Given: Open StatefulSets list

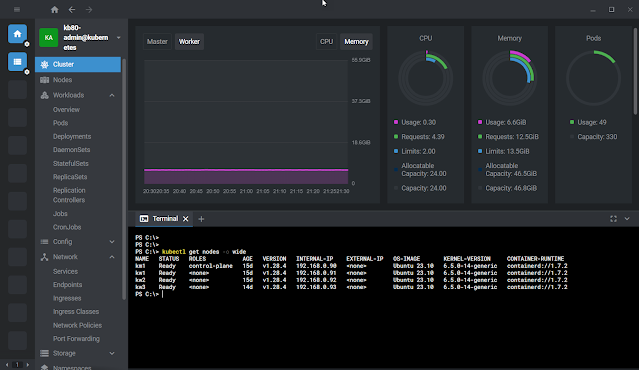Looking at the screenshot, I should tap(71, 163).
